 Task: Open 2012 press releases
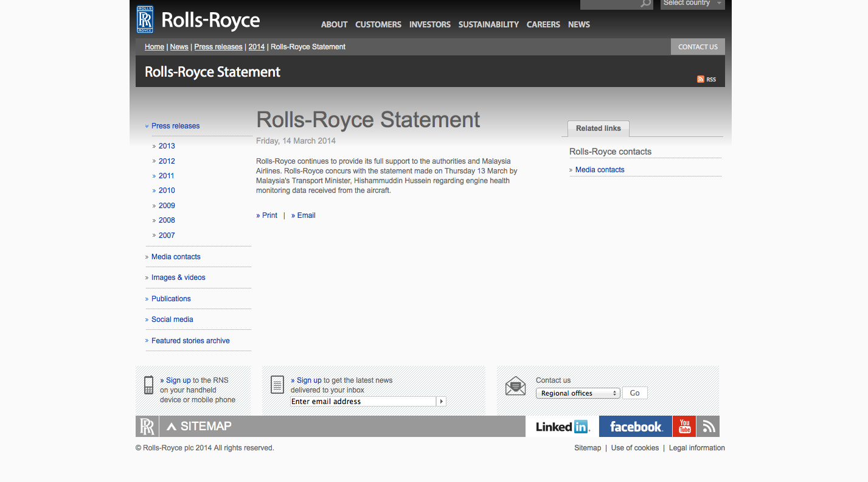point(167,161)
